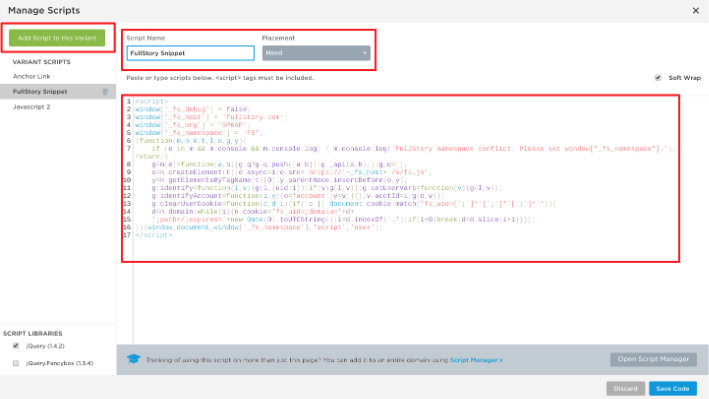Image resolution: width=709 pixels, height=399 pixels.
Task: Edit the Script Name input field
Action: (x=190, y=53)
